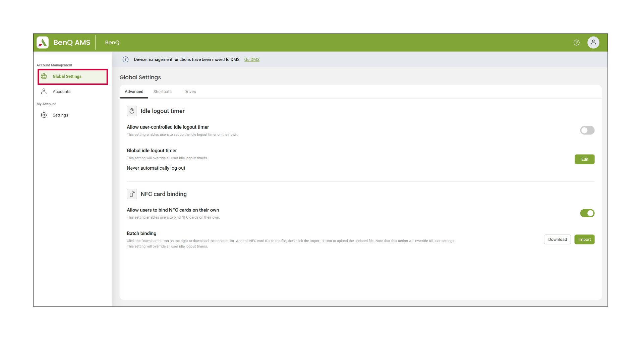Image resolution: width=644 pixels, height=340 pixels.
Task: Click Edit for Global idle logout timer
Action: click(x=585, y=159)
